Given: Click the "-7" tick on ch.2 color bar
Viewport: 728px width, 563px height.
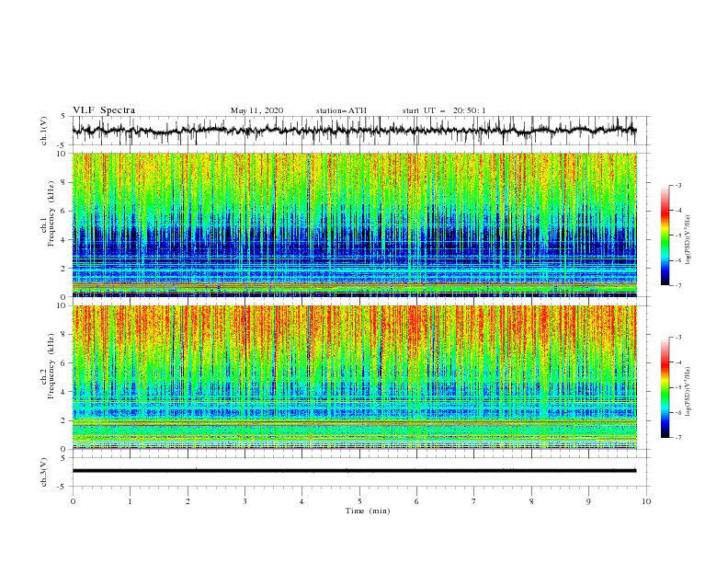Looking at the screenshot, I should [x=678, y=438].
